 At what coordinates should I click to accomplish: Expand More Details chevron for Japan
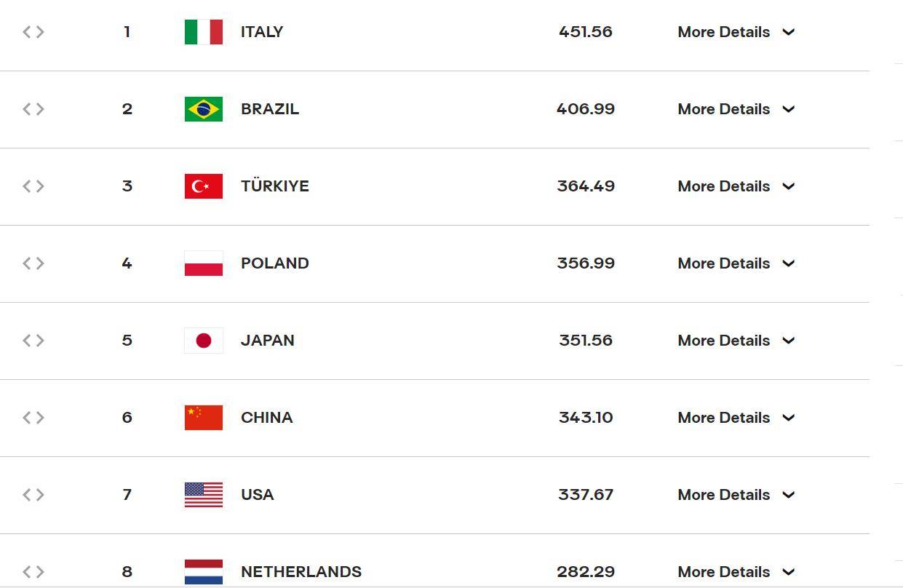coord(789,341)
